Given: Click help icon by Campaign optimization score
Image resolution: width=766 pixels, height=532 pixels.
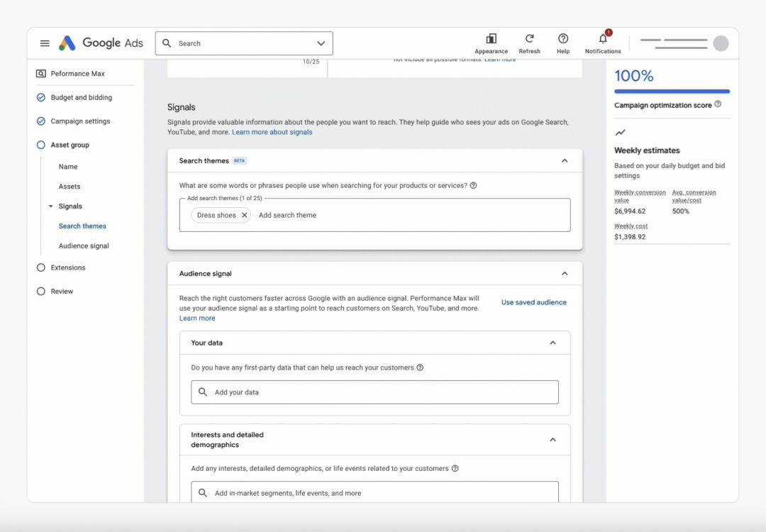Looking at the screenshot, I should 718,104.
